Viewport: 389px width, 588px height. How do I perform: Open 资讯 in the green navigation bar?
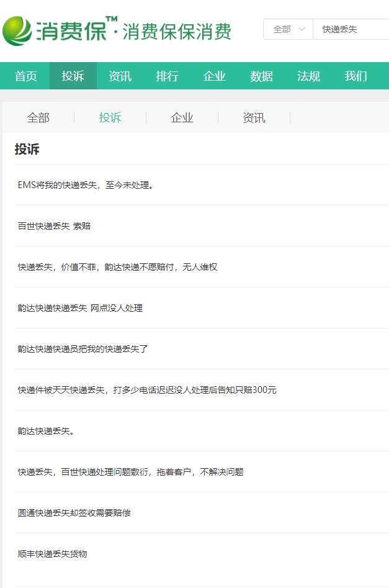120,76
